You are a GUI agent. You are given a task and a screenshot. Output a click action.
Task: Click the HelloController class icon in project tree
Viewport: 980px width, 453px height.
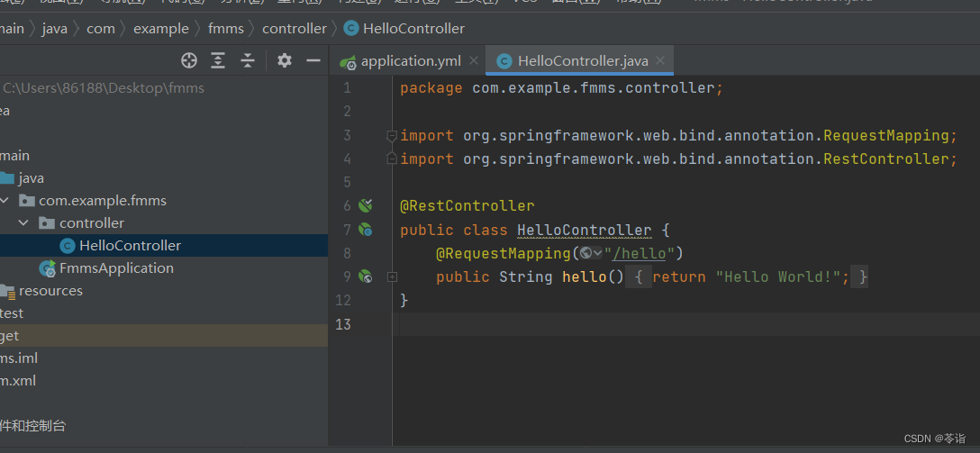tap(68, 246)
